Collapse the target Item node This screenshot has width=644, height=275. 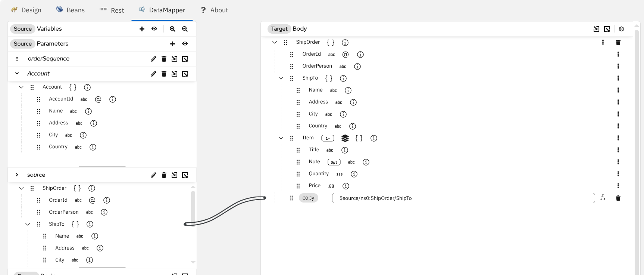click(x=281, y=138)
